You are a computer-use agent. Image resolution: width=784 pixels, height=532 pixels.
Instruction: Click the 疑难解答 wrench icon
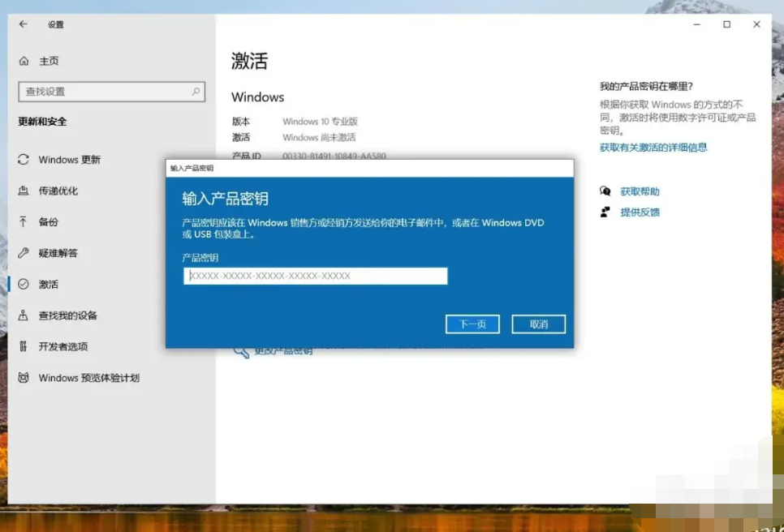[24, 253]
